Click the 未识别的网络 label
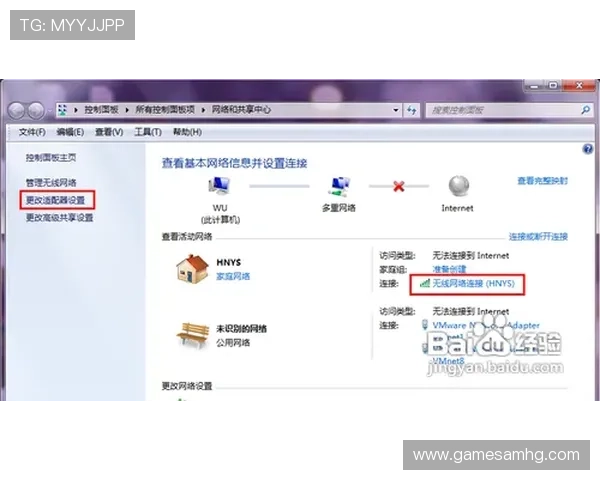The height and width of the screenshot is (480, 600). pos(241,328)
